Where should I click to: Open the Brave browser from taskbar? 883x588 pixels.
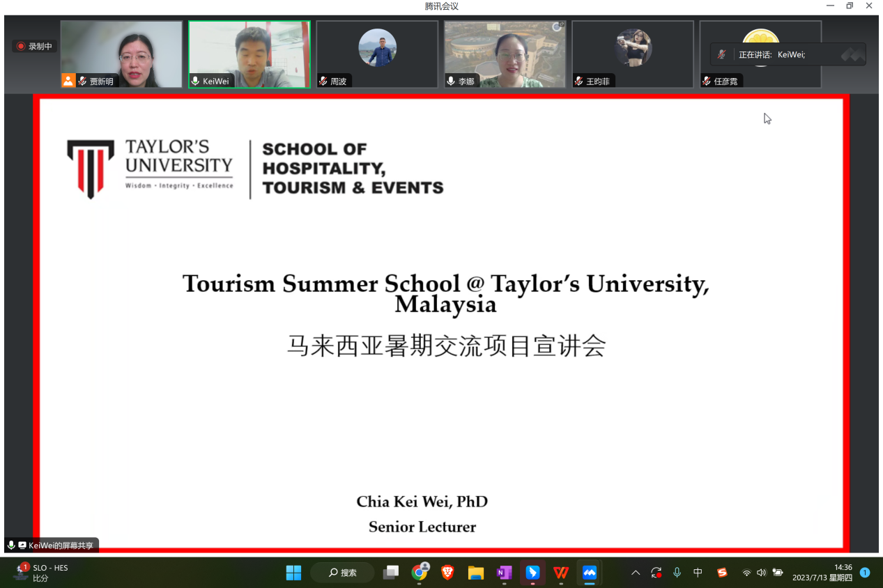447,573
